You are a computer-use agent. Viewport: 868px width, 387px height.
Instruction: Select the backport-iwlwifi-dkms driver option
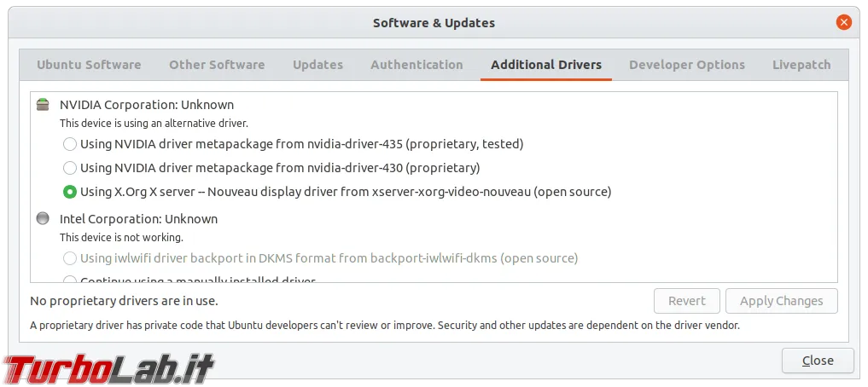click(x=321, y=258)
